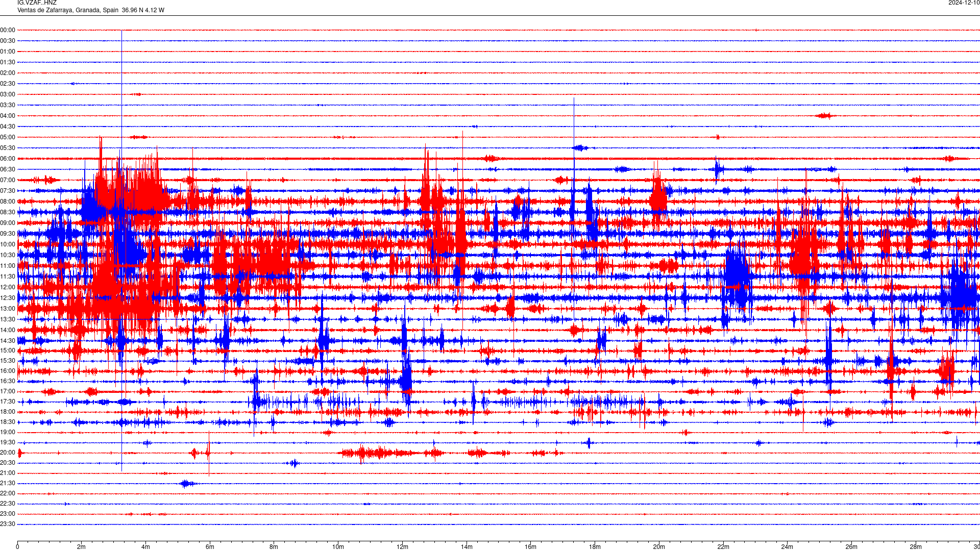Click the 28m tick on the time axis
Screen dimensions: 980x551
(x=916, y=547)
